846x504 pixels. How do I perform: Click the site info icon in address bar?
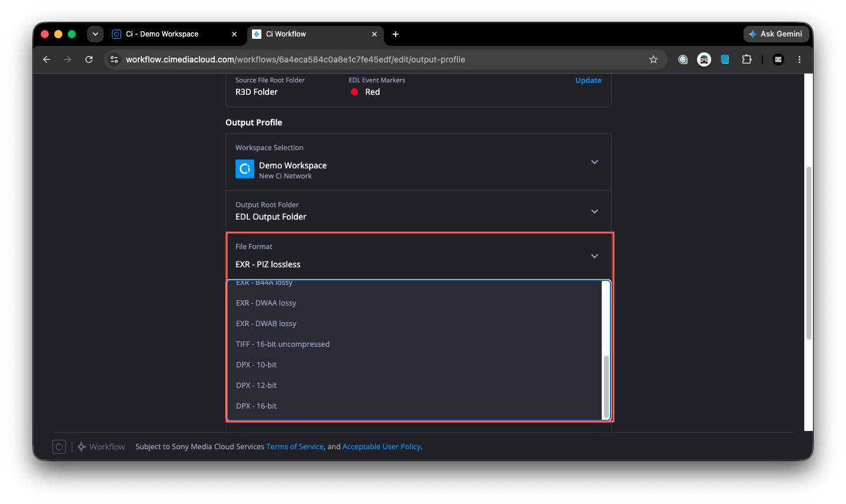pos(115,59)
